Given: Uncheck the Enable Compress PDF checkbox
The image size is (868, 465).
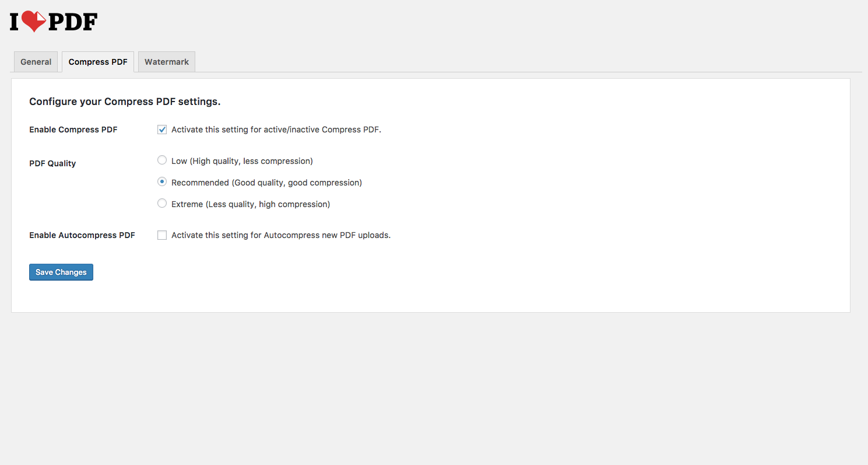Looking at the screenshot, I should (x=162, y=130).
